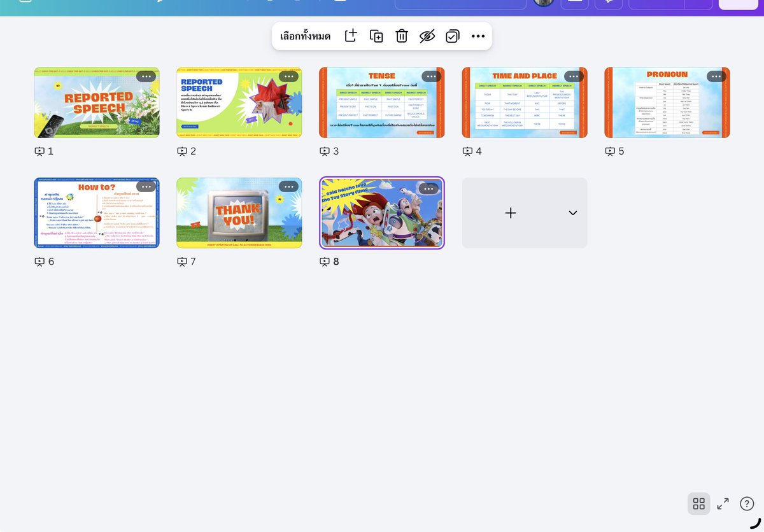Toggle hide page with the crossed-eye icon
Viewport: 764px width, 532px height.
pyautogui.click(x=427, y=36)
